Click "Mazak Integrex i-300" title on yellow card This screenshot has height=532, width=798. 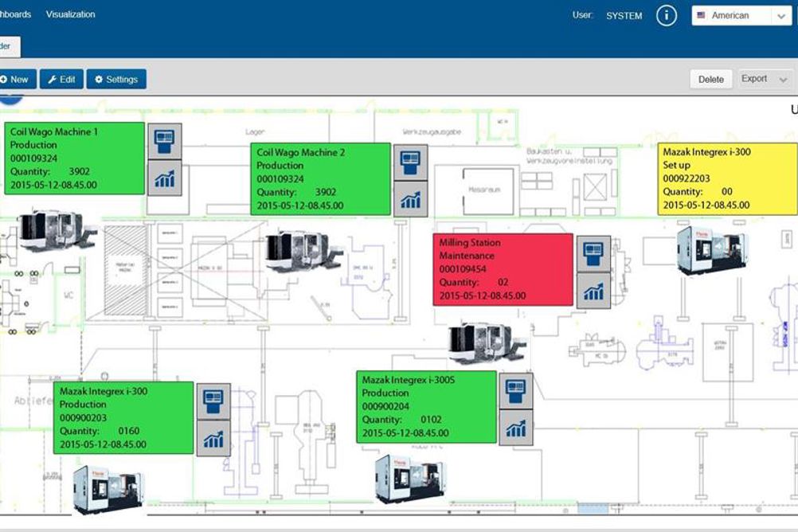[x=706, y=151]
